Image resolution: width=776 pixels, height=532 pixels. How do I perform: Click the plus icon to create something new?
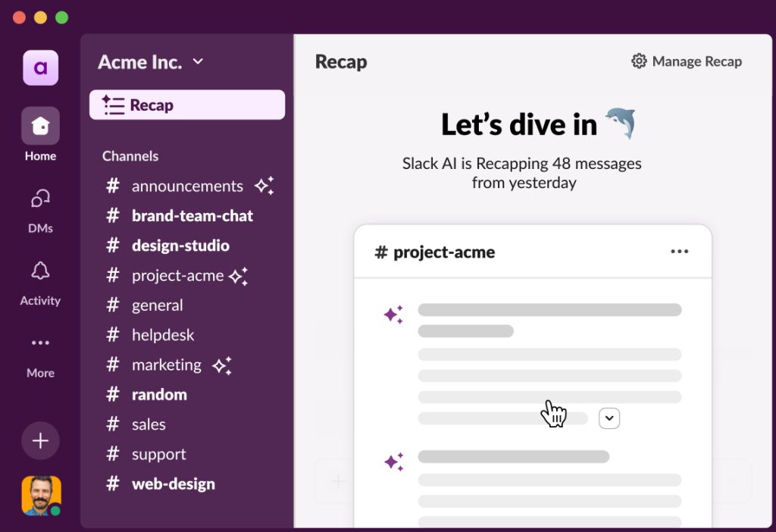click(39, 440)
